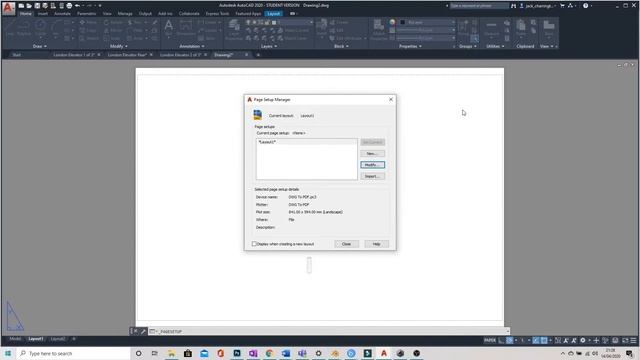Screen dimensions: 640x360
Task: Expand the Utilities panel dropdown
Action: point(496,46)
